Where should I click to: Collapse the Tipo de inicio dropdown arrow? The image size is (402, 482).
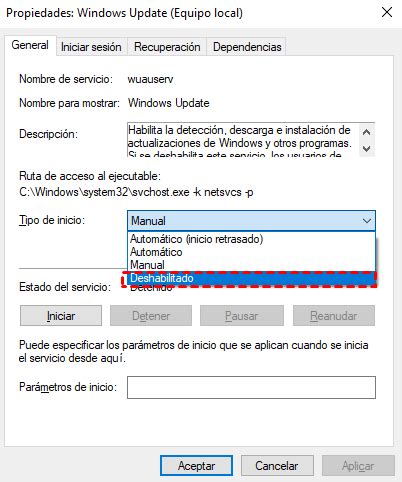pyautogui.click(x=367, y=221)
